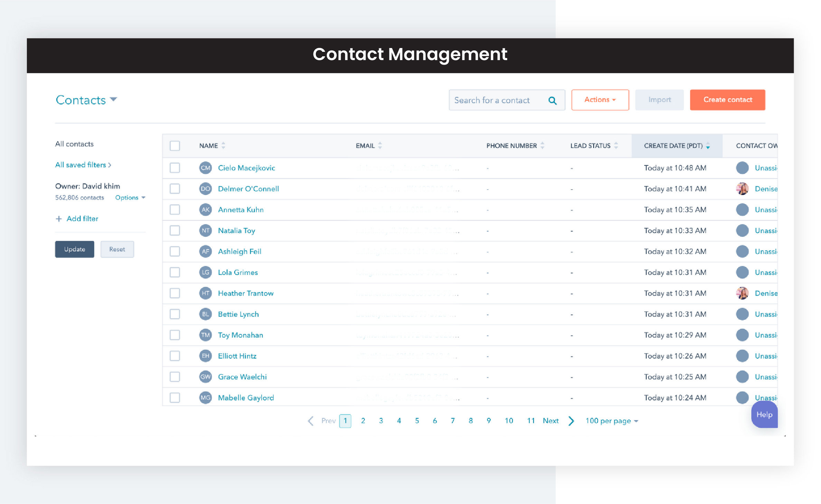Open Grace Waelchi's contact record
Image resolution: width=821 pixels, height=504 pixels.
click(x=242, y=377)
